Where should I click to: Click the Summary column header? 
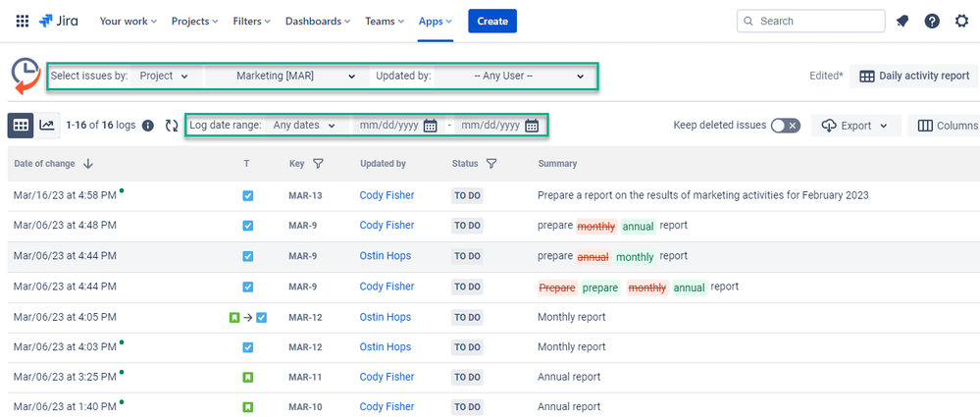557,164
